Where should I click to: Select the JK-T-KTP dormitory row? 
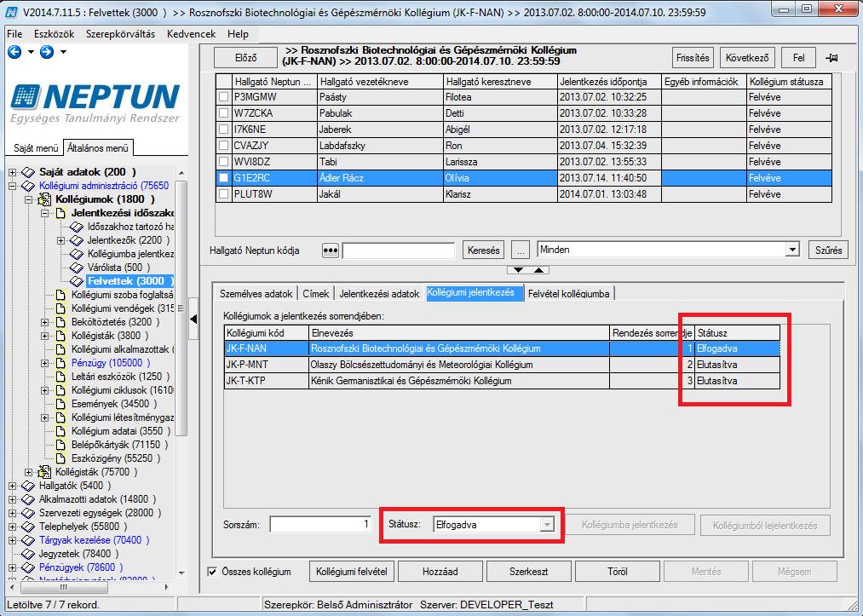click(502, 381)
